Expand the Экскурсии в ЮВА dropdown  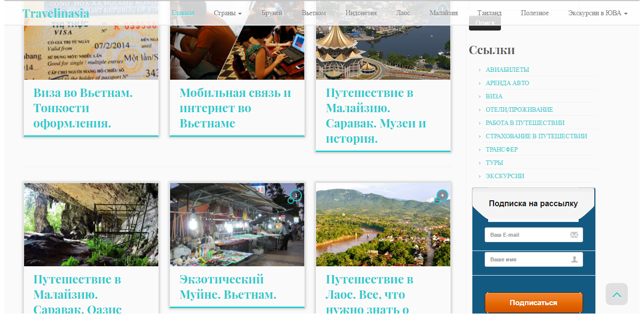coord(598,13)
